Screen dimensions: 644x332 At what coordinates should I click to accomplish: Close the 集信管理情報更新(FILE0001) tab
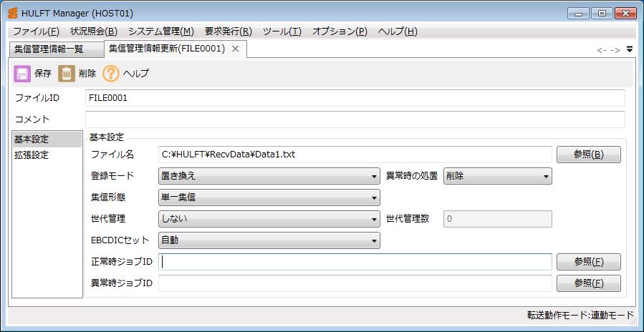coord(236,49)
